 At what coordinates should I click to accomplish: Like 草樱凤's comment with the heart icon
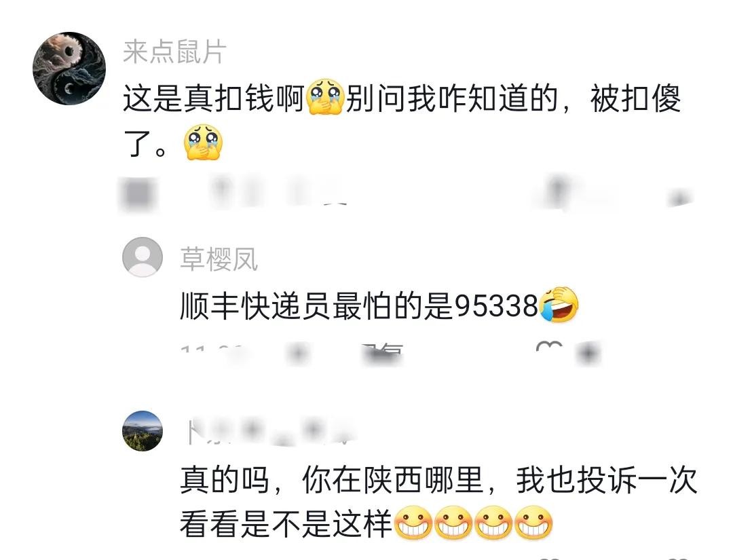tap(550, 350)
